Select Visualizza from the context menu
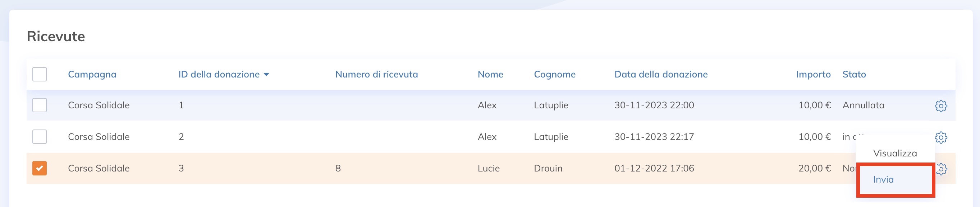The height and width of the screenshot is (207, 980). pos(895,153)
